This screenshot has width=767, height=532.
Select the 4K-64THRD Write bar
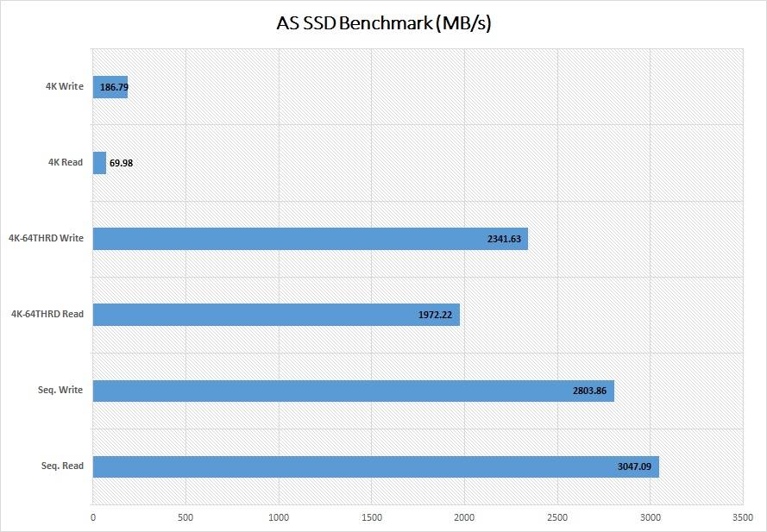[x=310, y=239]
